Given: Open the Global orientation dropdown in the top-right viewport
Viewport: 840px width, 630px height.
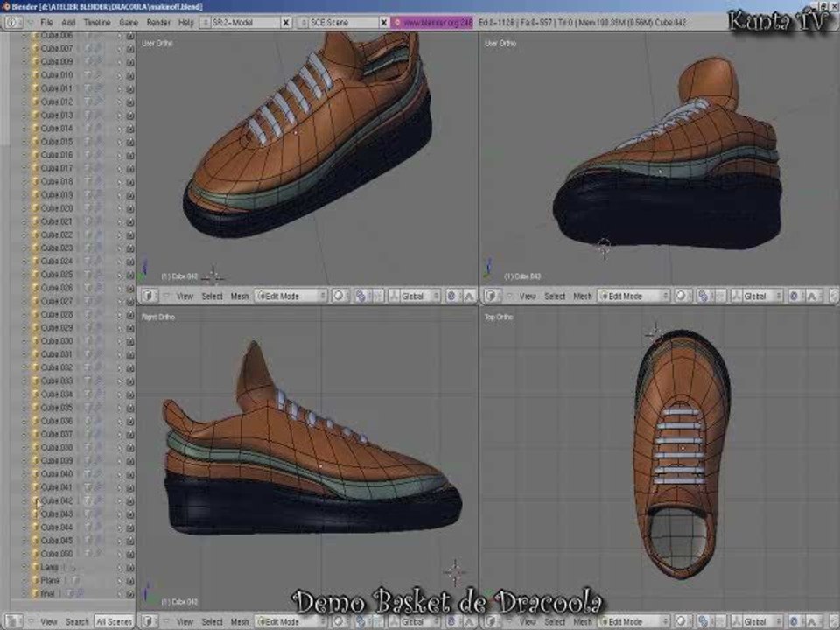Looking at the screenshot, I should tap(763, 296).
